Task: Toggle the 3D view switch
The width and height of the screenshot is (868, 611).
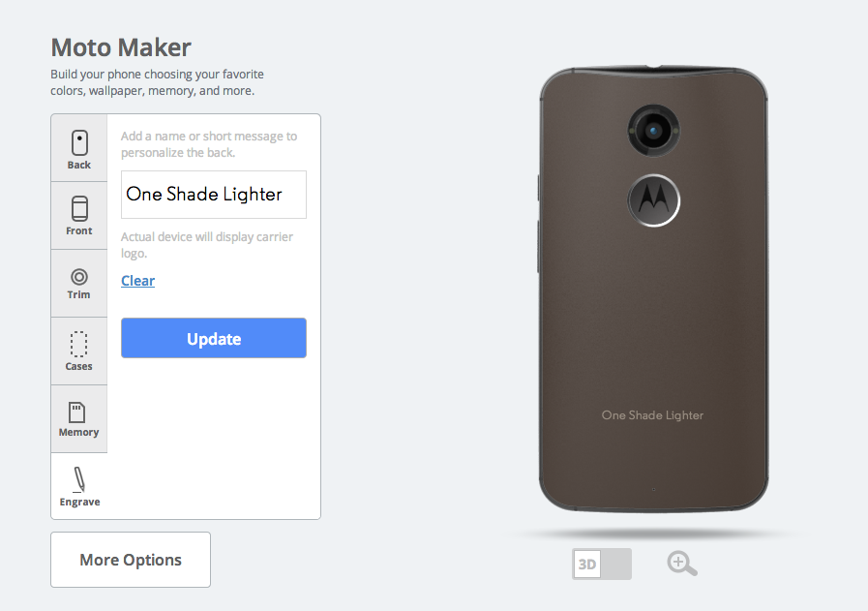Action: [x=602, y=564]
